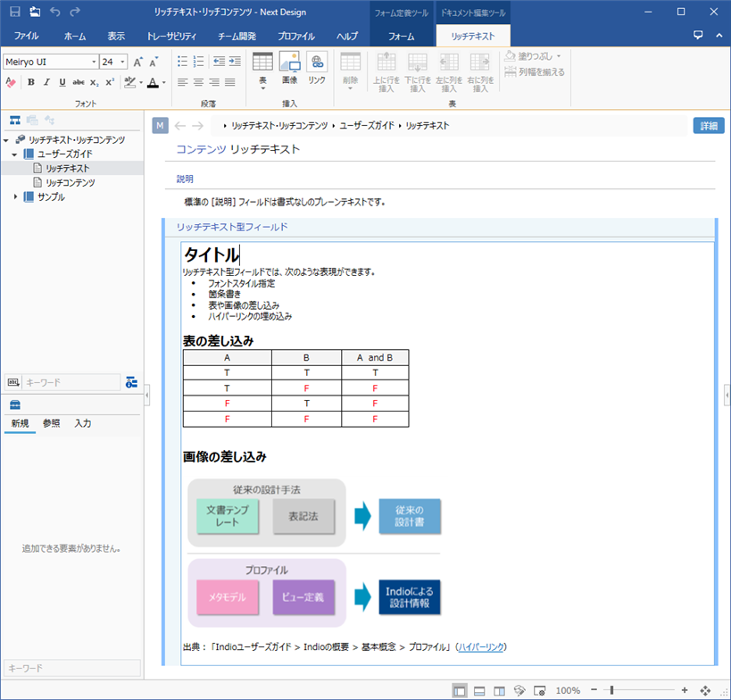Click the リンク insert hyperlink icon
This screenshot has height=700, width=731.
point(317,68)
